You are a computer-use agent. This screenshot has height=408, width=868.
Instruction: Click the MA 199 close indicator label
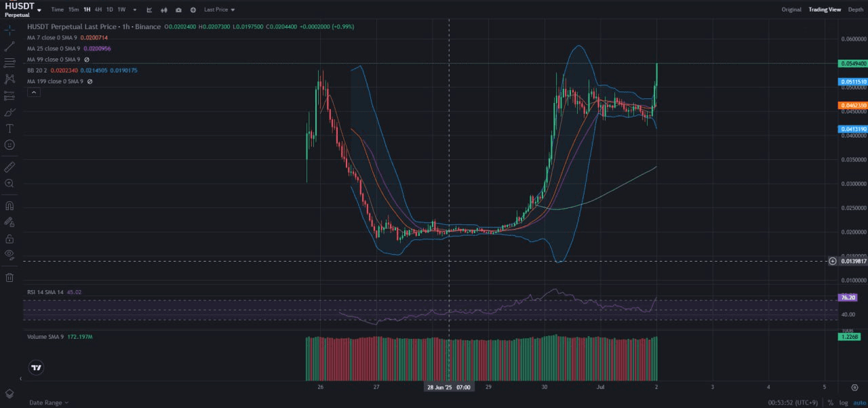pos(55,81)
